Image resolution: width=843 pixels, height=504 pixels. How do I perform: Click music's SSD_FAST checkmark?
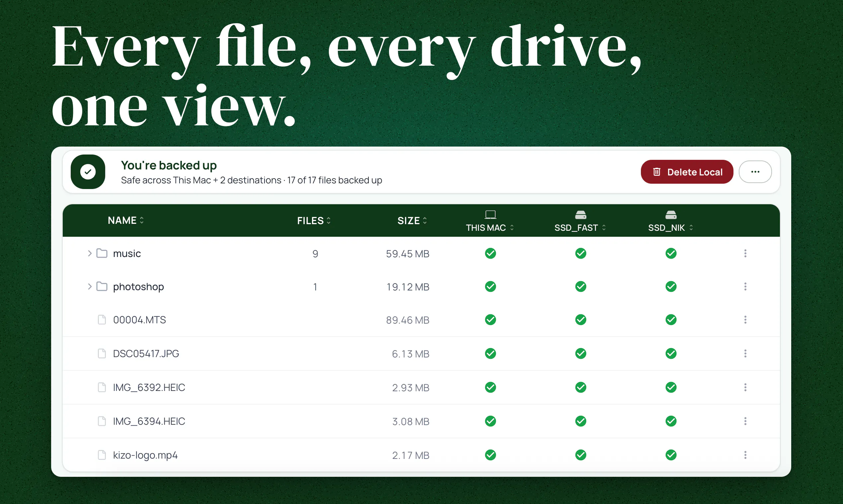[x=580, y=253]
